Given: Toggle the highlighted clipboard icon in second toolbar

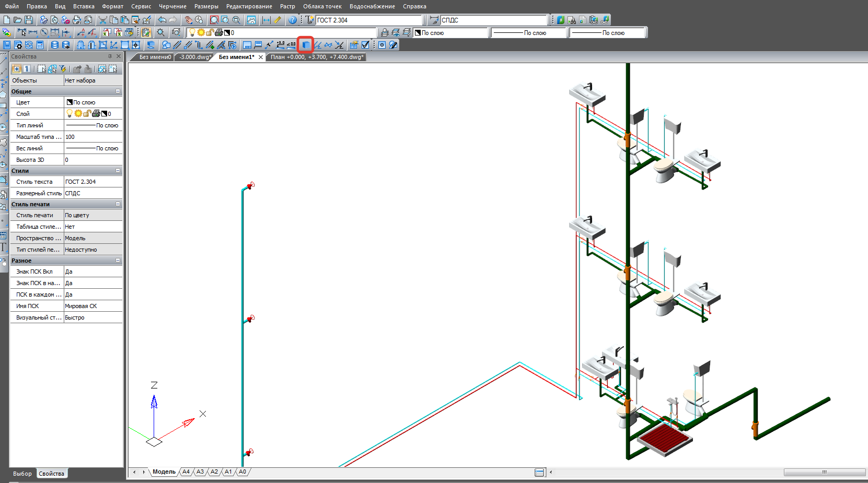Looking at the screenshot, I should (146, 33).
